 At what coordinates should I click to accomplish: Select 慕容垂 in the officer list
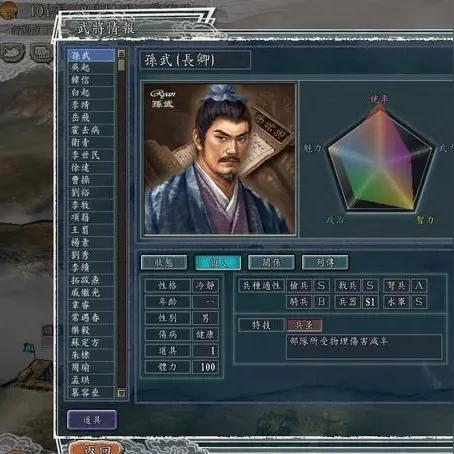point(91,392)
